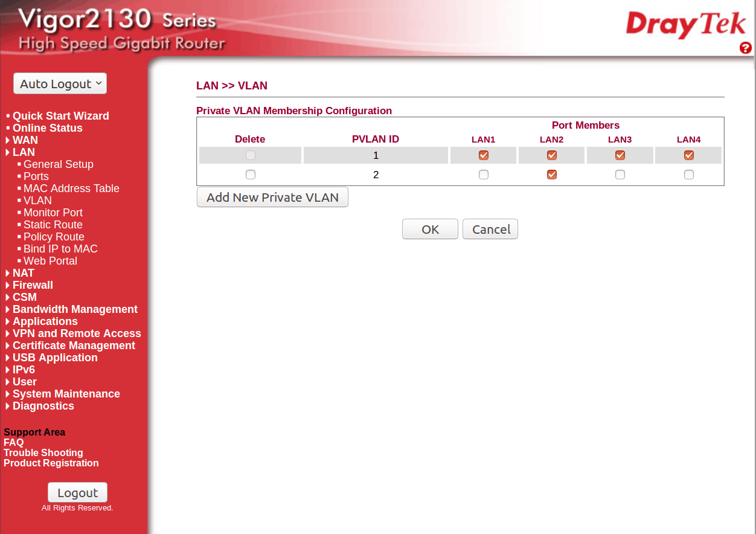This screenshot has height=534, width=756.
Task: Open Bind IP to MAC page
Action: pyautogui.click(x=60, y=249)
